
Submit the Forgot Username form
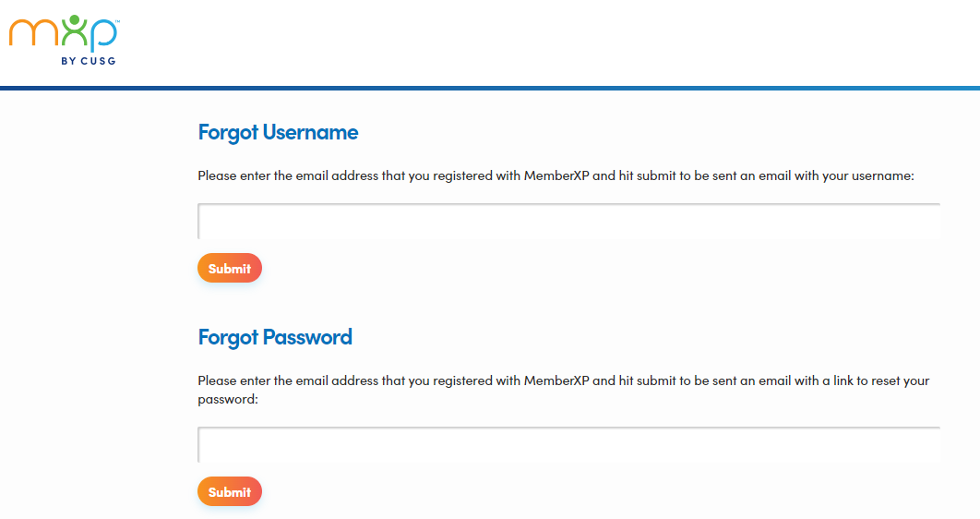click(x=230, y=269)
